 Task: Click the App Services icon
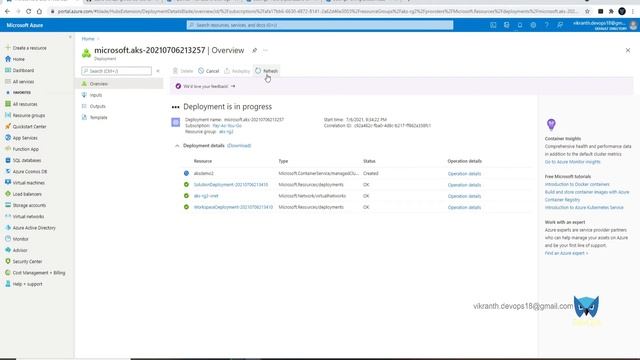point(8,138)
